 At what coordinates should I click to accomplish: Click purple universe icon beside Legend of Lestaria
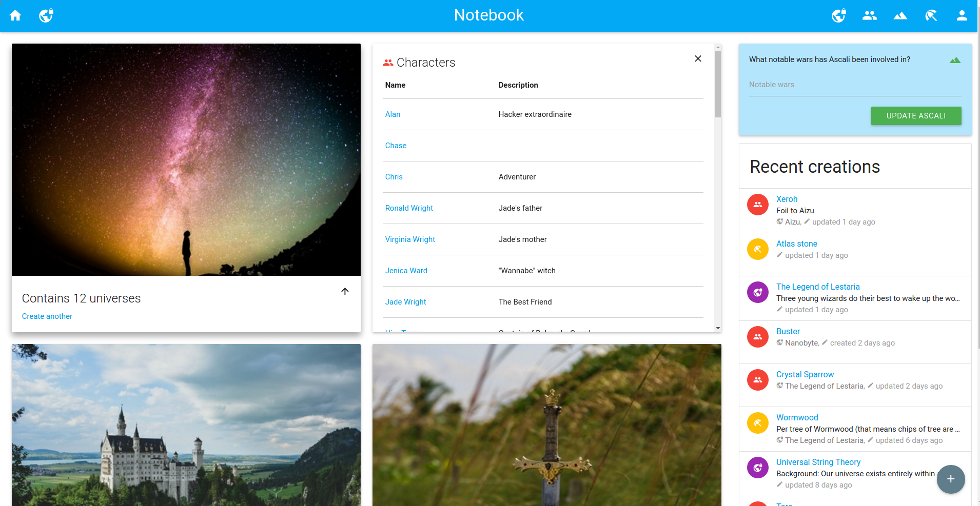758,292
